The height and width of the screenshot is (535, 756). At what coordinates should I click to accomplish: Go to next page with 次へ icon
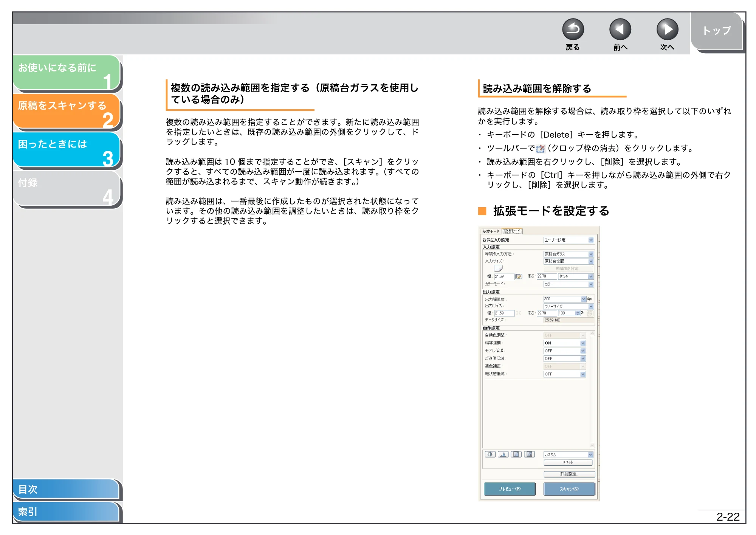click(x=667, y=29)
